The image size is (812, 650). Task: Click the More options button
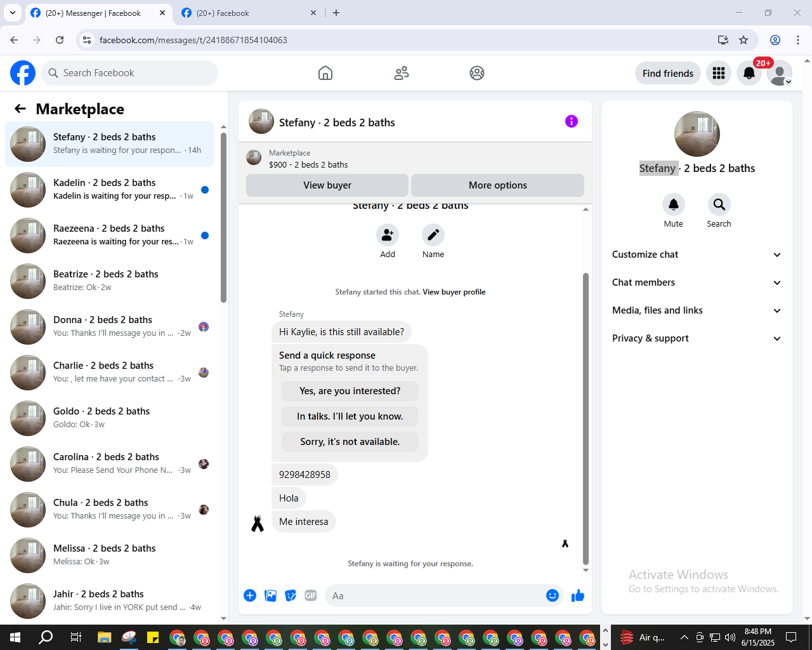(498, 185)
